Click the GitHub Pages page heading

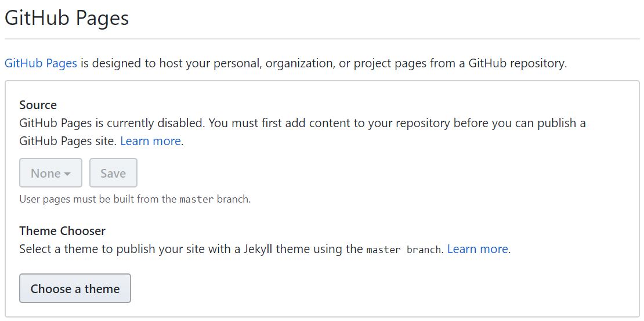coord(67,19)
